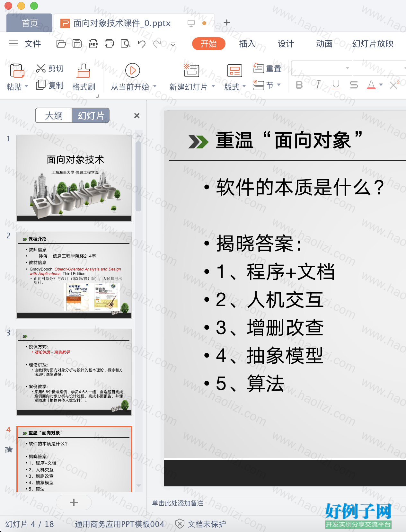Image resolution: width=406 pixels, height=532 pixels.
Task: Expand the 节 section dropdown arrow
Action: click(x=279, y=85)
